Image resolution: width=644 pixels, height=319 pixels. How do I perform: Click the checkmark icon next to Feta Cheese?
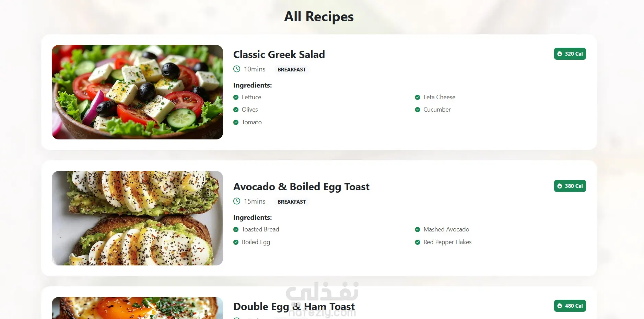tap(418, 98)
